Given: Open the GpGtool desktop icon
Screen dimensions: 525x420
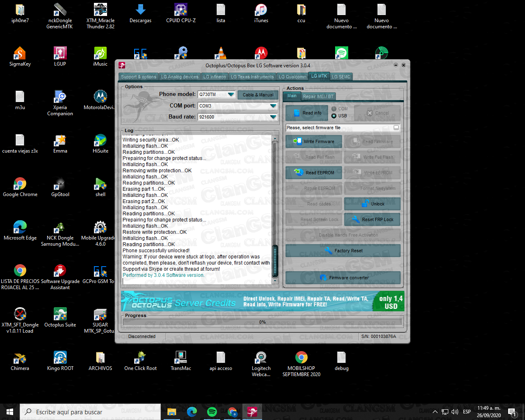Looking at the screenshot, I should 60,187.
